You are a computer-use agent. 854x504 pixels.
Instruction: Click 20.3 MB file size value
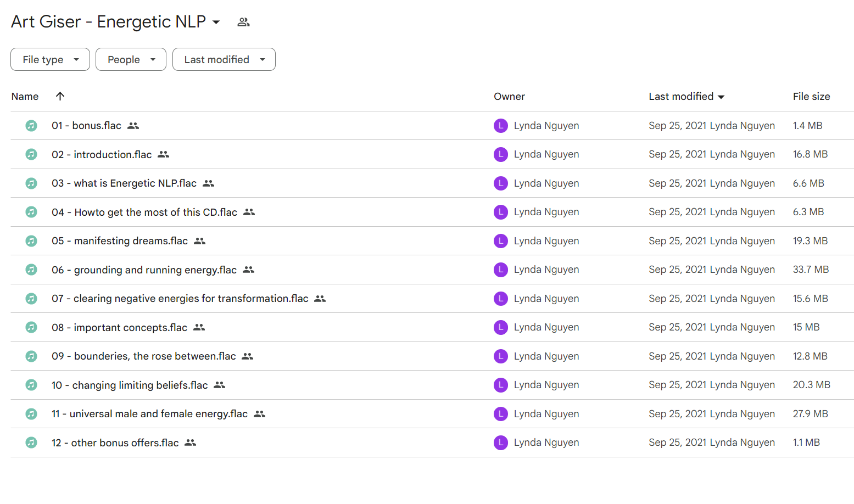[x=812, y=385]
